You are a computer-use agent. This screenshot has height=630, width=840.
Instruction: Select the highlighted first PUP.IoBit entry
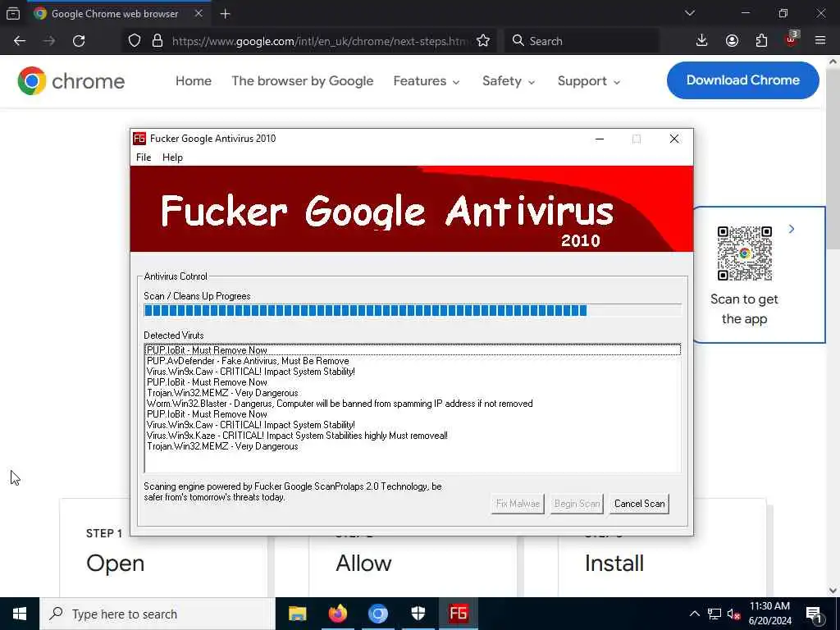point(413,349)
